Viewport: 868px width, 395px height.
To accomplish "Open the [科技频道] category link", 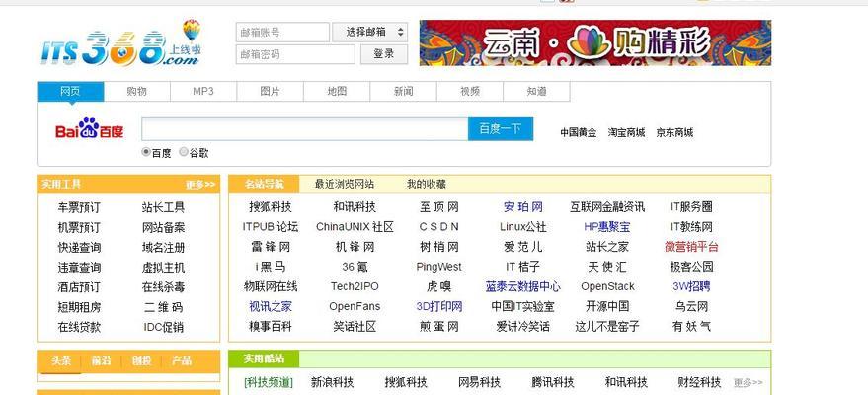I will point(269,382).
